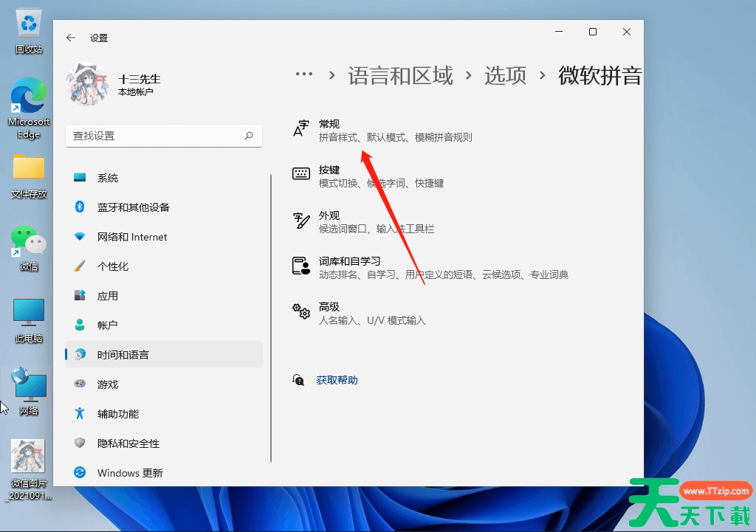The height and width of the screenshot is (532, 756).
Task: Click the 获取帮助 link
Action: pos(337,380)
